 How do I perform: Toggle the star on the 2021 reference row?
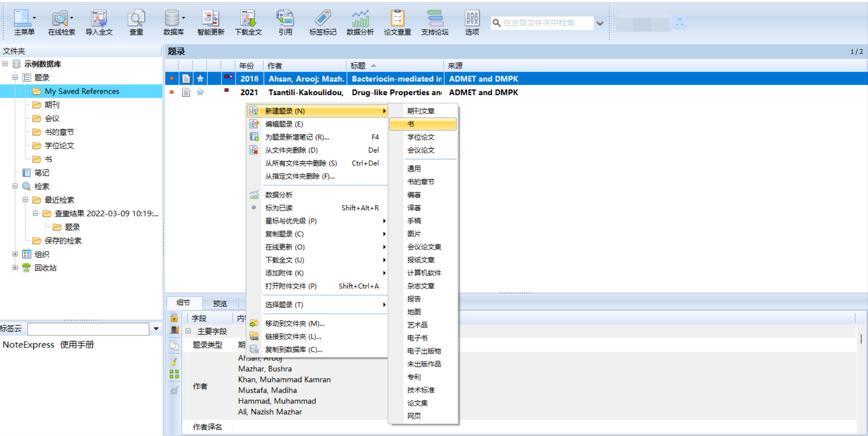pos(200,92)
